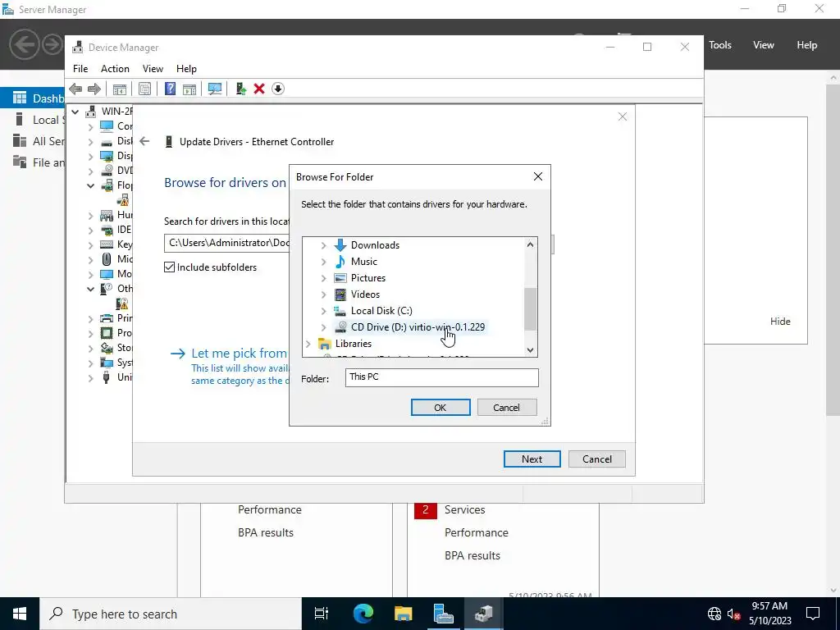
Task: Expand CD Drive (D:) node chevron
Action: pyautogui.click(x=323, y=327)
